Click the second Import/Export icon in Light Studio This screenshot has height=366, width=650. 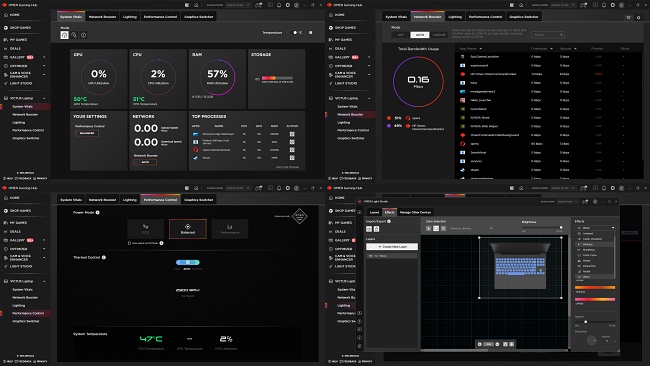(x=376, y=229)
